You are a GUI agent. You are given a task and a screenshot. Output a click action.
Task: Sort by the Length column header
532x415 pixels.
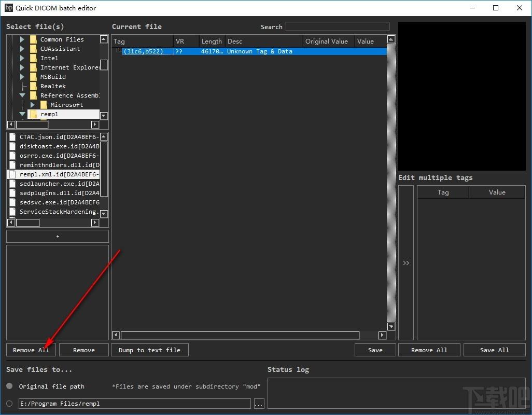pos(212,41)
